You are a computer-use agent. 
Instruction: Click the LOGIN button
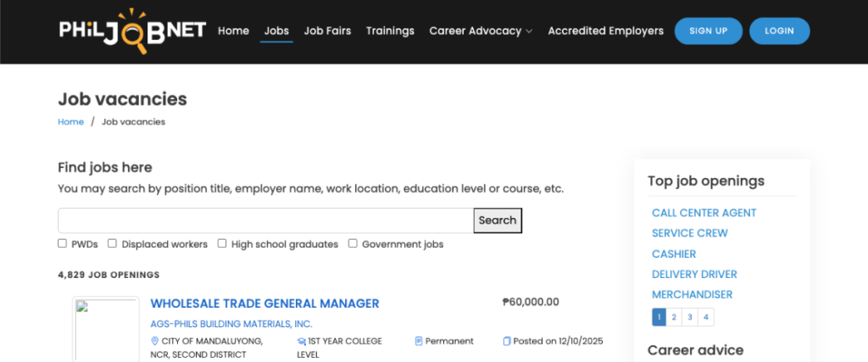coord(779,31)
